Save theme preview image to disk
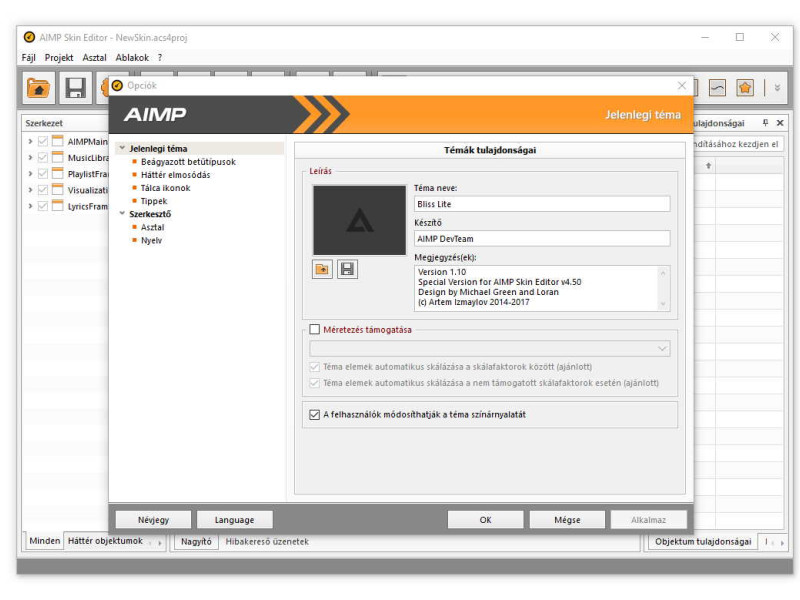 tap(347, 269)
